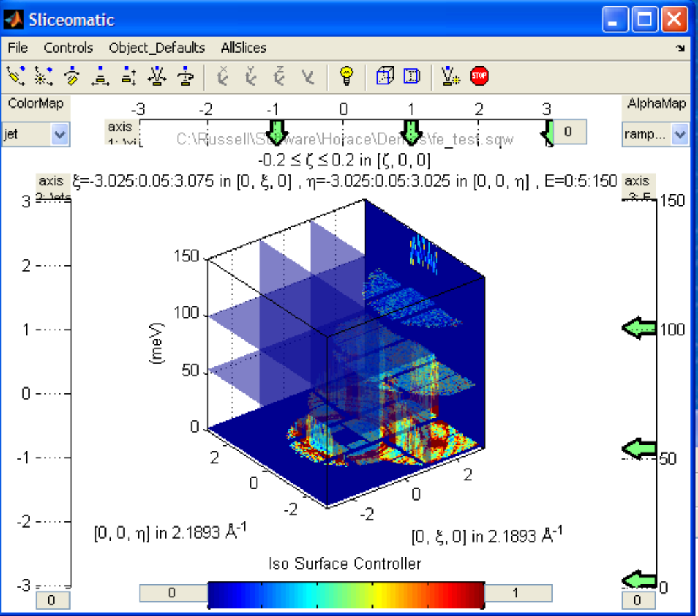This screenshot has height=616, width=698.
Task: Click the Iso Surface Controller color bar
Action: pyautogui.click(x=345, y=592)
